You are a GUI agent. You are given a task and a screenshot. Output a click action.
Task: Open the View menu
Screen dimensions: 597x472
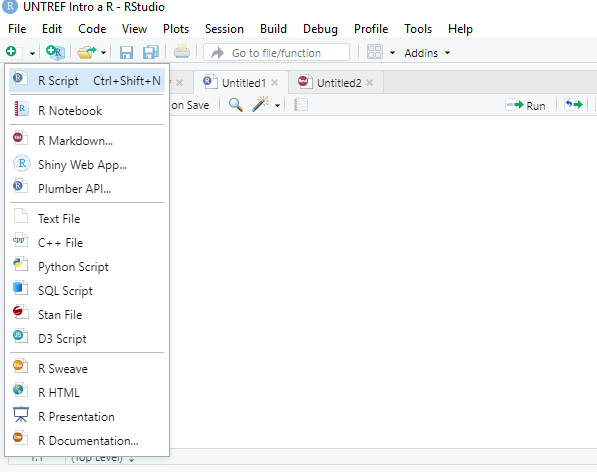point(134,29)
